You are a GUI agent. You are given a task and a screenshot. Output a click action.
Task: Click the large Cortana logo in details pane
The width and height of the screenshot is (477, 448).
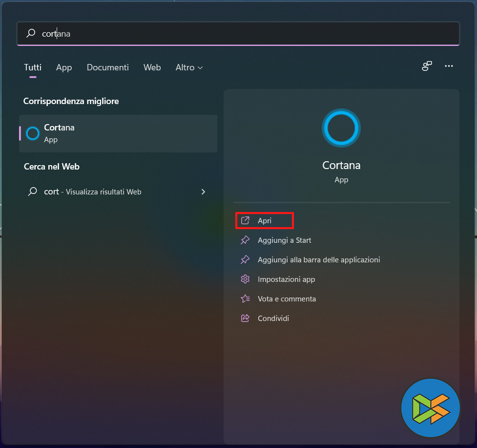click(x=341, y=128)
